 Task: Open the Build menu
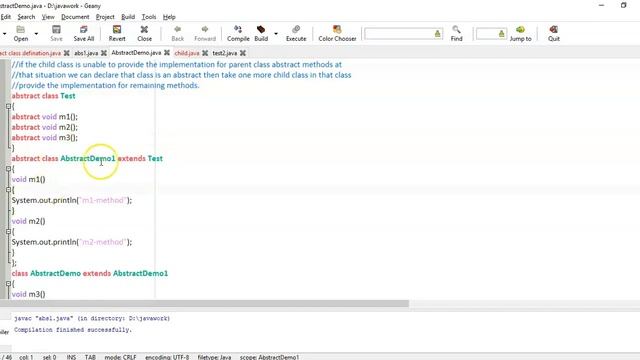(x=128, y=17)
